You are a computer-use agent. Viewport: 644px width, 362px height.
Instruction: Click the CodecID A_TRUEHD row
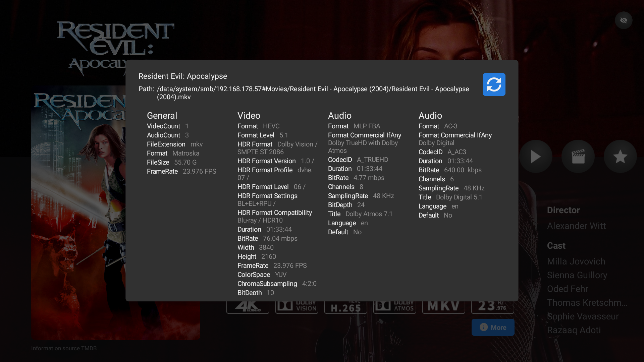click(358, 160)
